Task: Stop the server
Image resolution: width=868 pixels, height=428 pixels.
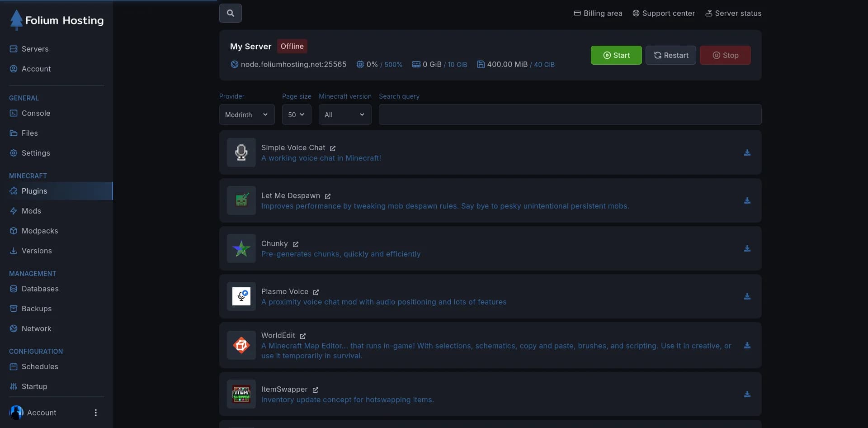Action: tap(725, 55)
